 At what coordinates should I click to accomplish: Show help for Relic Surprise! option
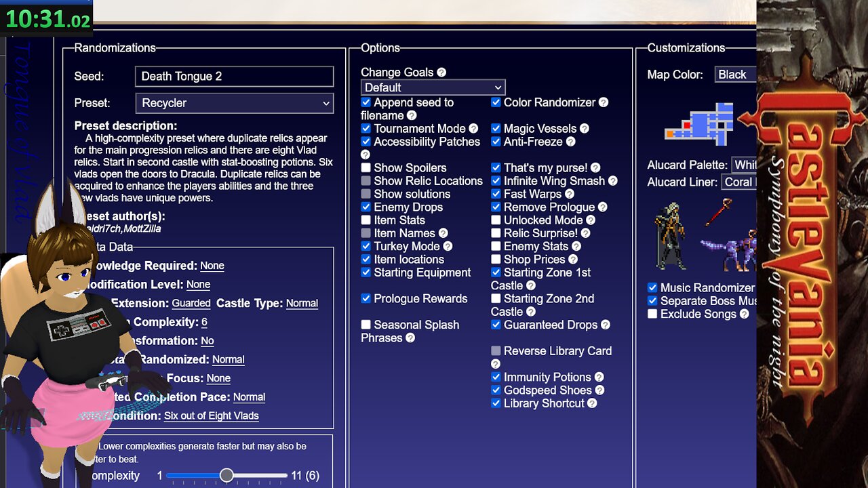[x=586, y=233]
